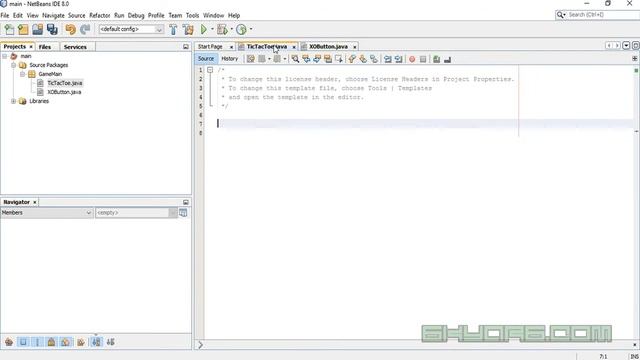Image resolution: width=640 pixels, height=360 pixels.
Task: Click the Last Edit icon in editor toolbar
Action: (x=251, y=59)
